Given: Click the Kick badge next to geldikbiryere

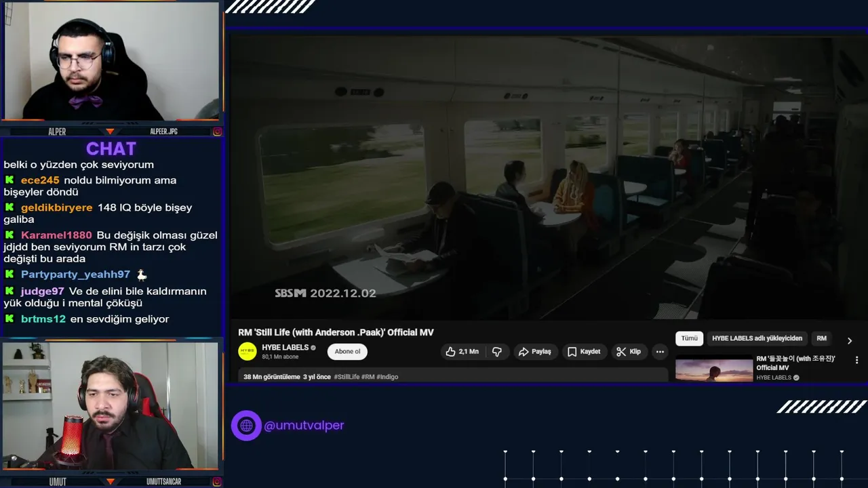Looking at the screenshot, I should pos(9,207).
